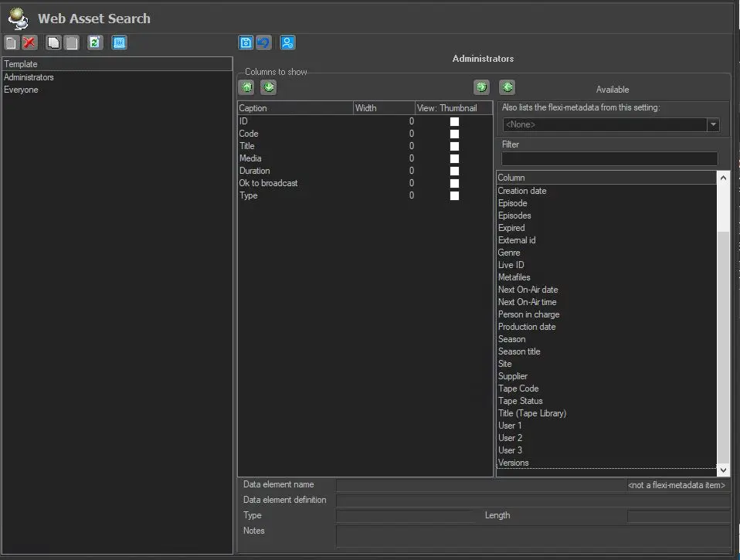Image resolution: width=740 pixels, height=560 pixels.
Task: Select the Administrators template in list
Action: [29, 77]
